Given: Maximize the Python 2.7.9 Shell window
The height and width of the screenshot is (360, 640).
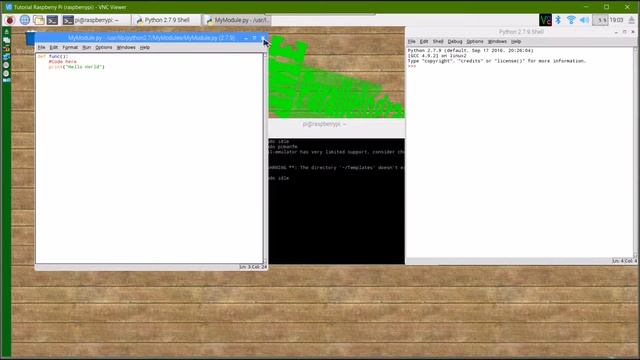Looking at the screenshot, I should (624, 32).
